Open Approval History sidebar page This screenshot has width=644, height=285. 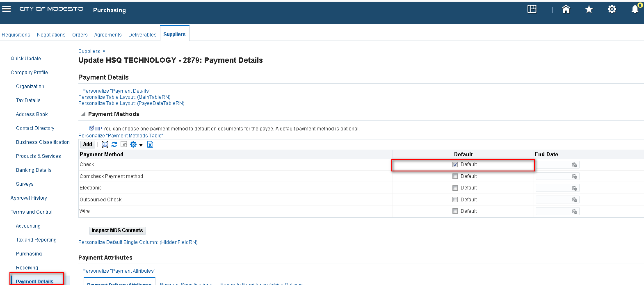click(29, 198)
